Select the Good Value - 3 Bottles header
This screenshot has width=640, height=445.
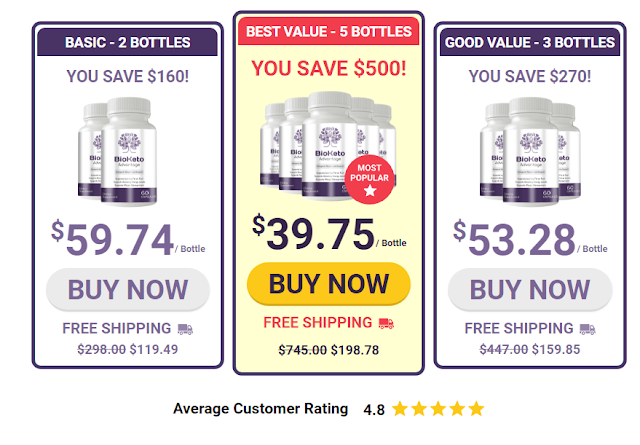coord(529,42)
